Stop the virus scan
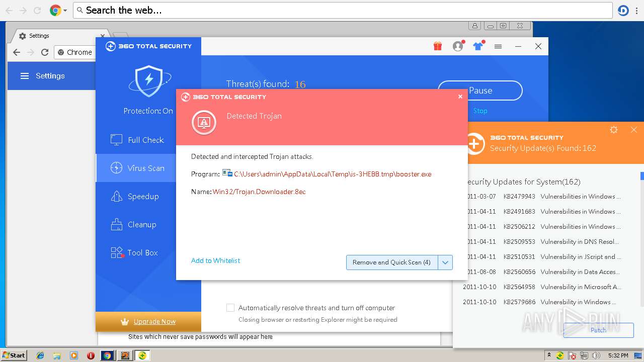The image size is (644, 362). (x=480, y=111)
